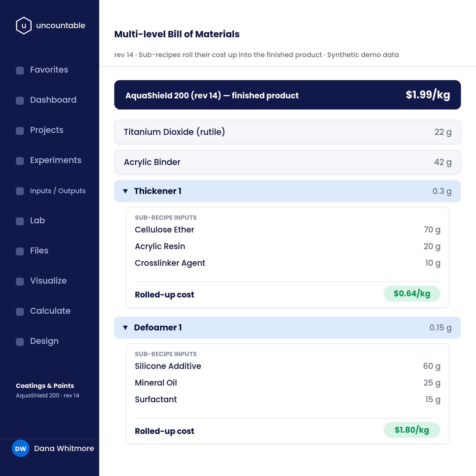This screenshot has height=476, width=476.
Task: Click the Experiments sidebar icon
Action: click(x=20, y=161)
